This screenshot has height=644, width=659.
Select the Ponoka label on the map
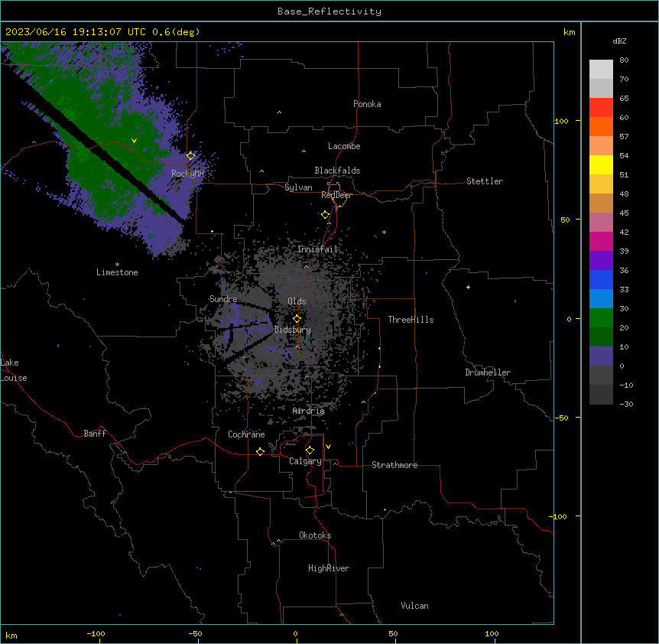367,104
